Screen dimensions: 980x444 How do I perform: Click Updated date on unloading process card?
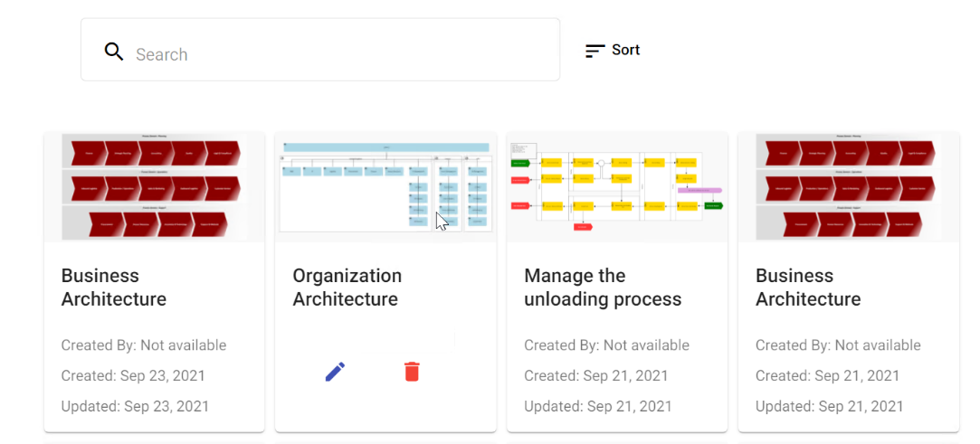click(x=598, y=406)
